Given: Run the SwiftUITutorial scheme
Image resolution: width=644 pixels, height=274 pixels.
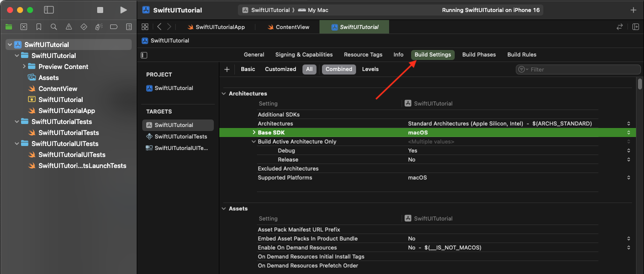Looking at the screenshot, I should coord(124,10).
